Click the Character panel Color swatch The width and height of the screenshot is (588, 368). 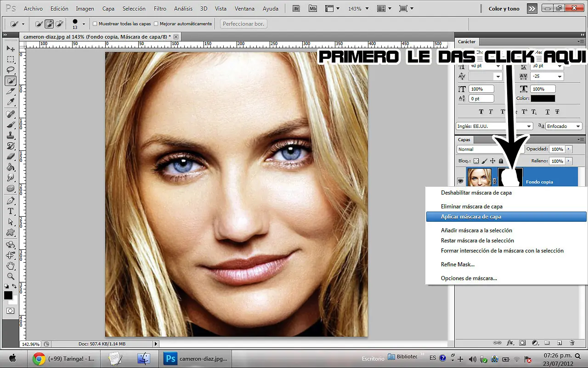[x=543, y=98]
